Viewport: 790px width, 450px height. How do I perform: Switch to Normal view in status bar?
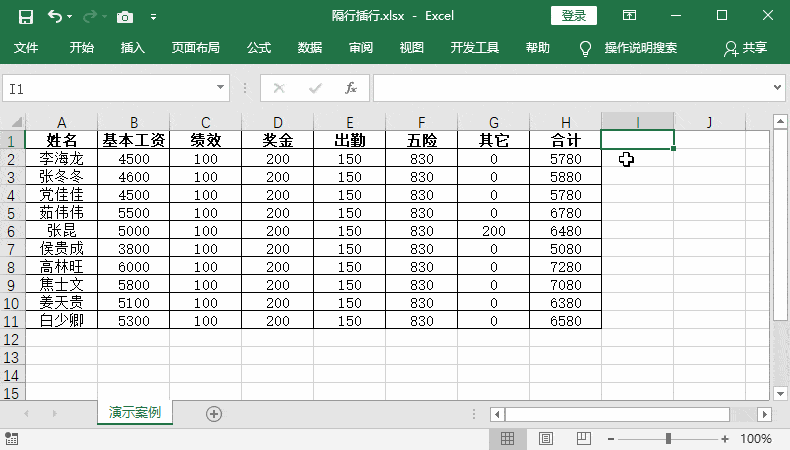[507, 438]
